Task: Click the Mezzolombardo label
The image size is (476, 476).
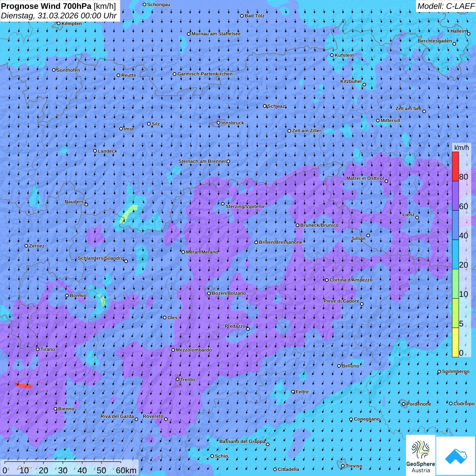Action: (x=194, y=350)
